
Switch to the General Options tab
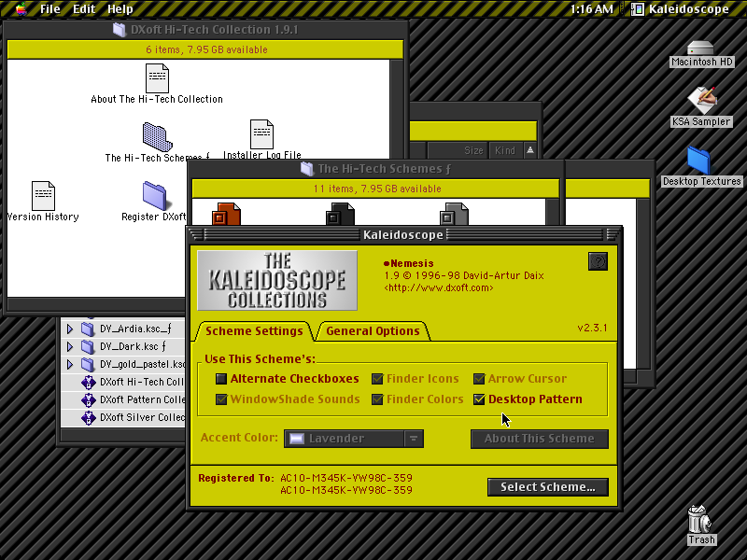[x=373, y=331]
